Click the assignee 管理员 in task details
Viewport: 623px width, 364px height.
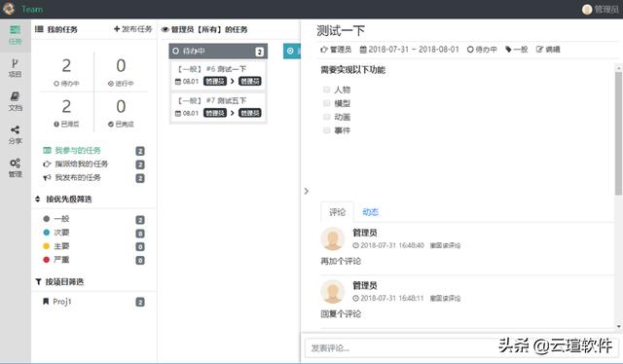coord(336,50)
